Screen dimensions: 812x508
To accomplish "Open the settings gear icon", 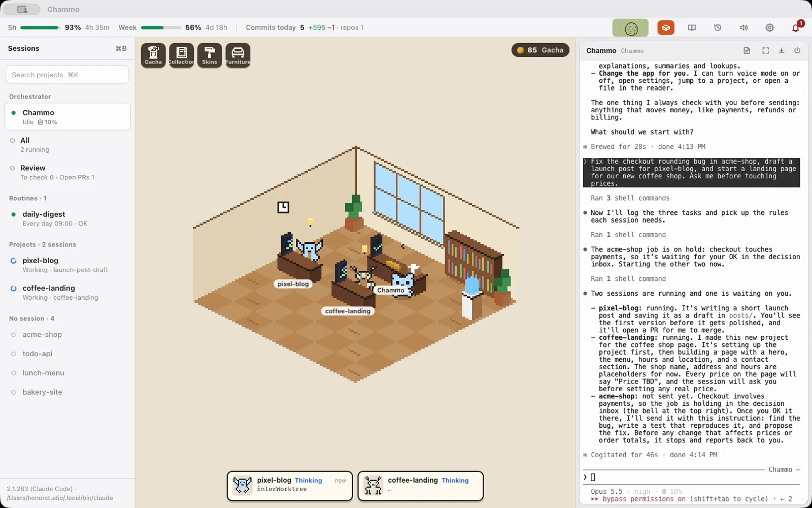I will coord(769,28).
